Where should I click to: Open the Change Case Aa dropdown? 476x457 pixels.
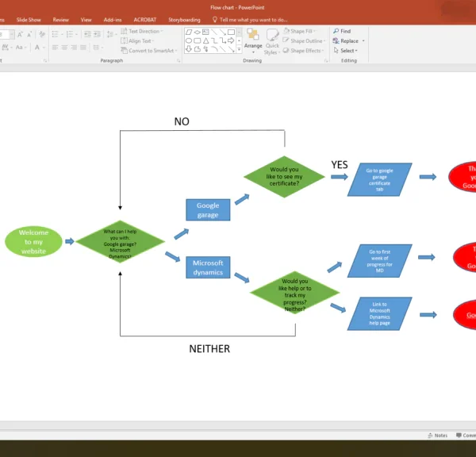tap(21, 48)
